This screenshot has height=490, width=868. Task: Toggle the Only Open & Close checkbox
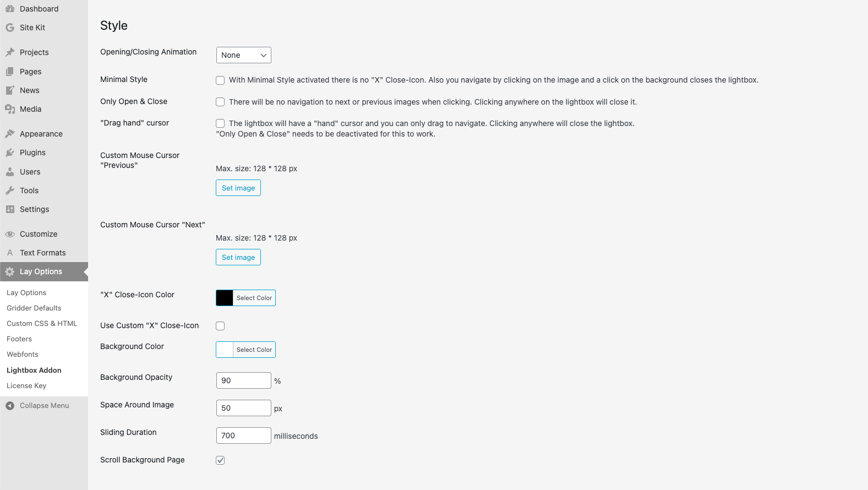tap(220, 102)
